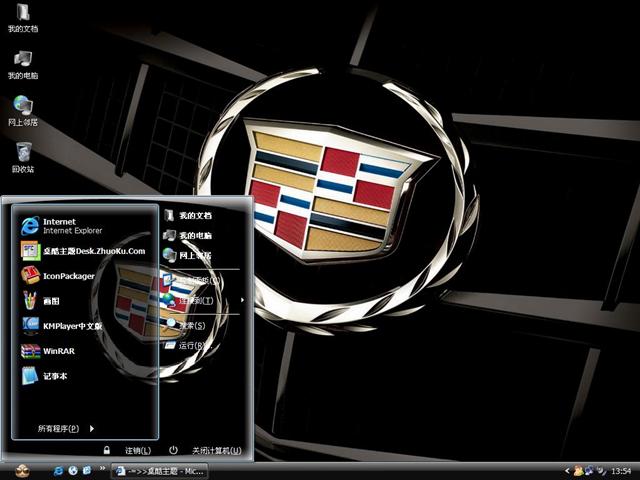Click the network computers tray icon
The height and width of the screenshot is (480, 640).
pos(590,471)
